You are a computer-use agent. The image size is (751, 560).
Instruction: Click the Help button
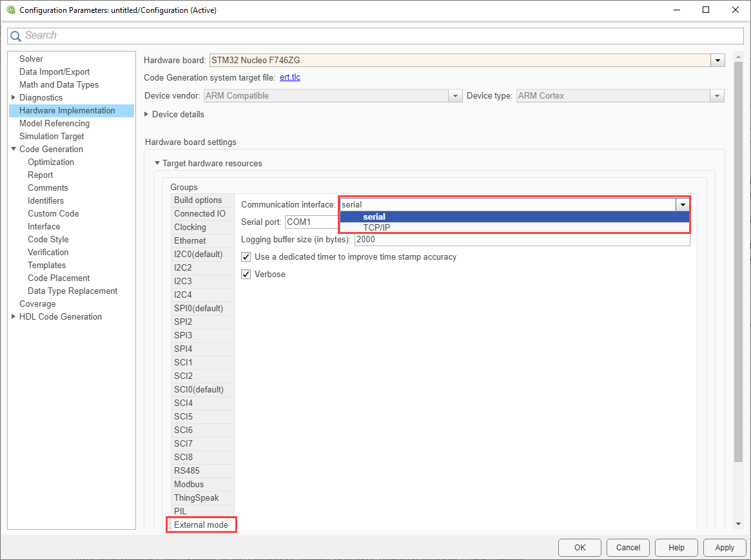click(x=676, y=548)
